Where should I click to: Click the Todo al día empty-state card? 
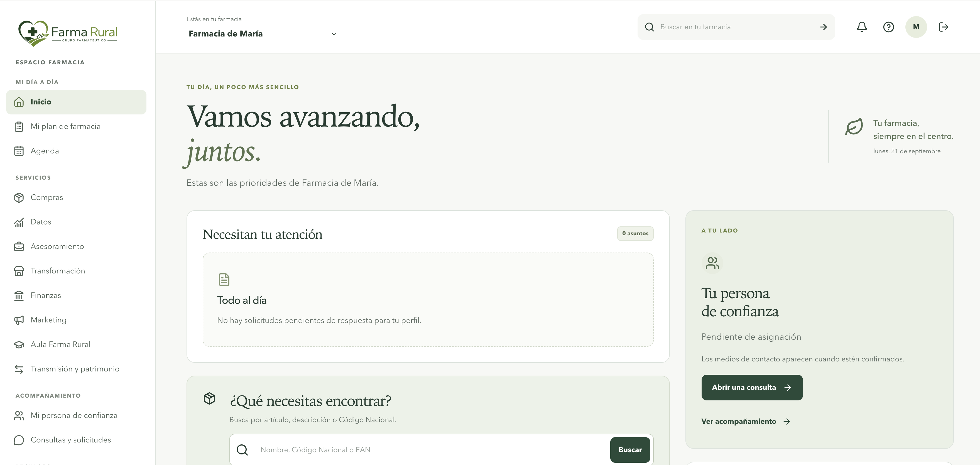point(428,300)
